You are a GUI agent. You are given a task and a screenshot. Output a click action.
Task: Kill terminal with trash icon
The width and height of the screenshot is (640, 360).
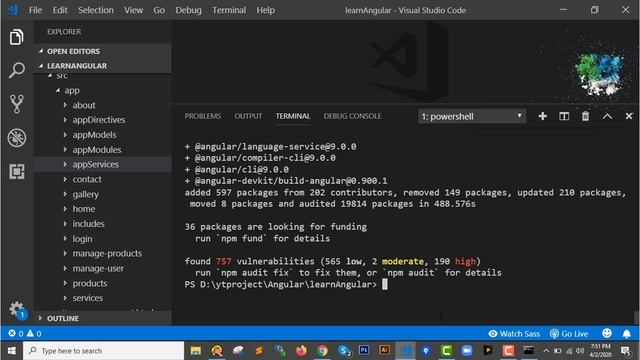pyautogui.click(x=585, y=116)
